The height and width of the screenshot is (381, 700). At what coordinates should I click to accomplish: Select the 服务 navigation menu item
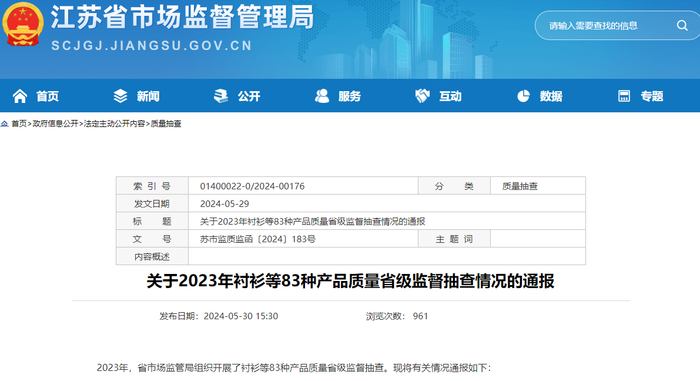[350, 96]
